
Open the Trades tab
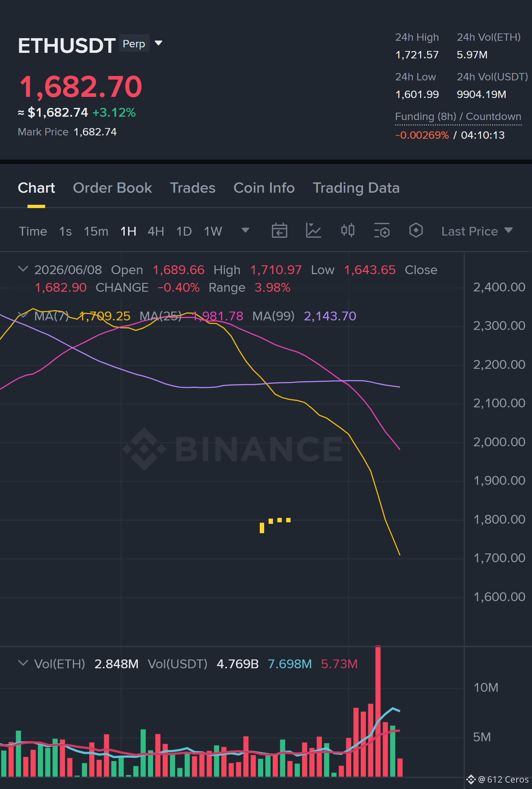click(193, 188)
